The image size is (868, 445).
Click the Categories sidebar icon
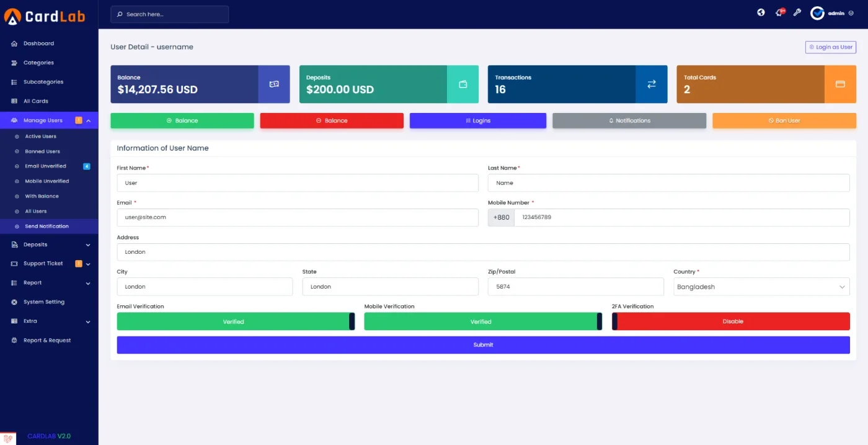(x=14, y=63)
